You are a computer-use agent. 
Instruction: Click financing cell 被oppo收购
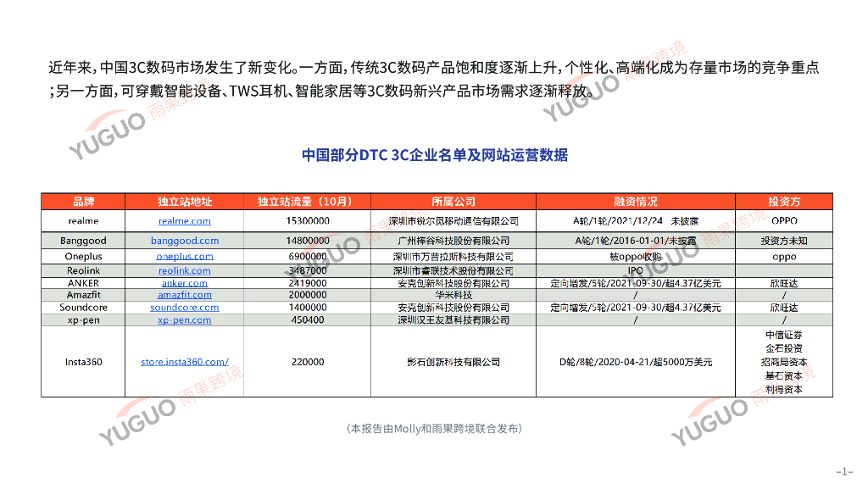click(636, 256)
